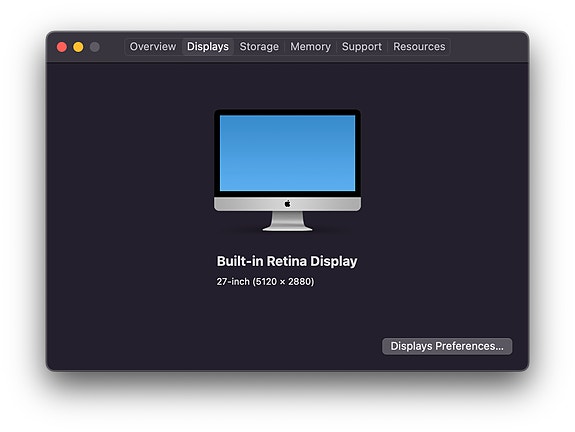
Task: Click the black bezel of the iMac image
Action: coord(288,112)
